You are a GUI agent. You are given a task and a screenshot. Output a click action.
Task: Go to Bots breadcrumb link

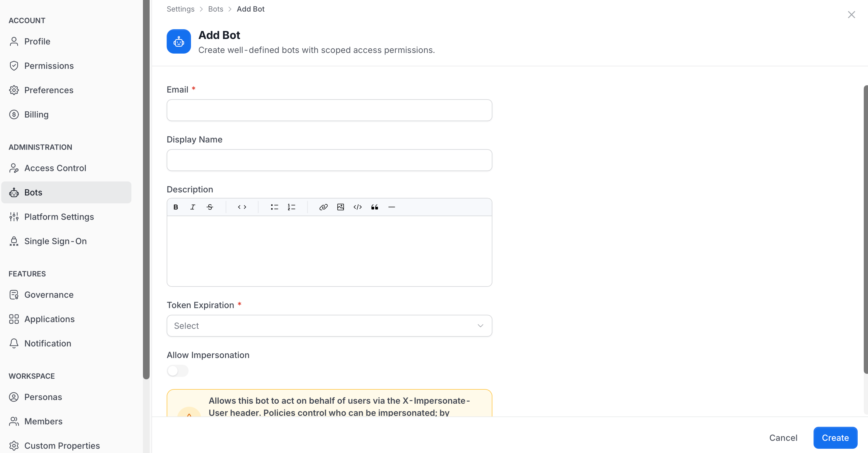[216, 9]
